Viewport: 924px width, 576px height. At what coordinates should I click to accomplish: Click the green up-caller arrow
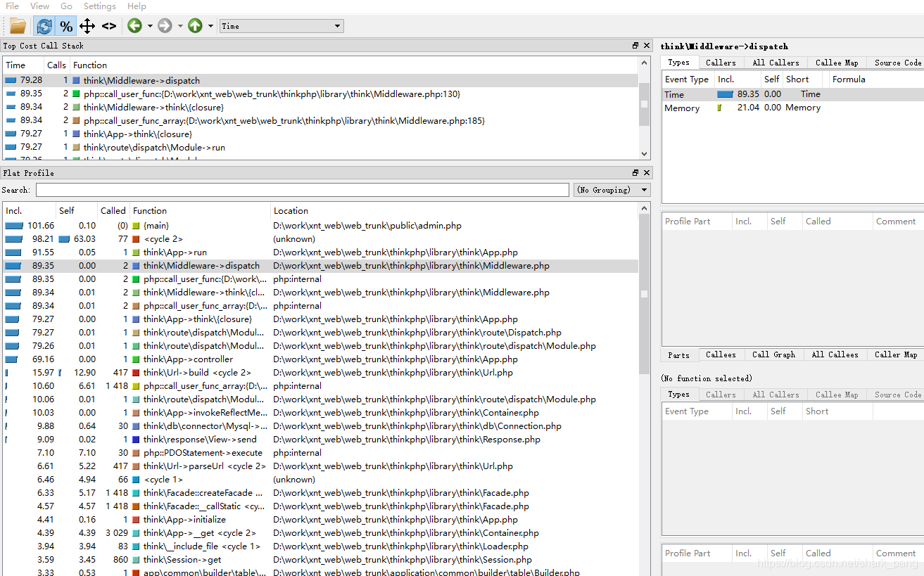[194, 25]
